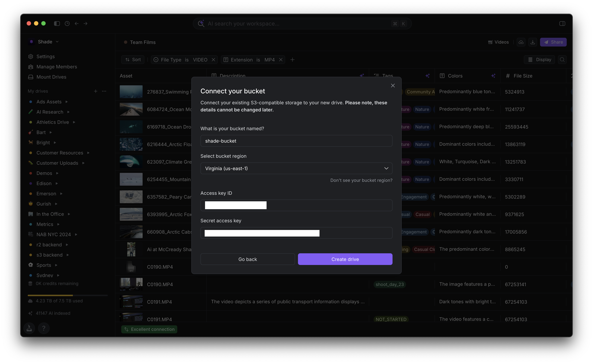The width and height of the screenshot is (593, 364).
Task: Close the Connect your bucket dialog
Action: click(393, 86)
